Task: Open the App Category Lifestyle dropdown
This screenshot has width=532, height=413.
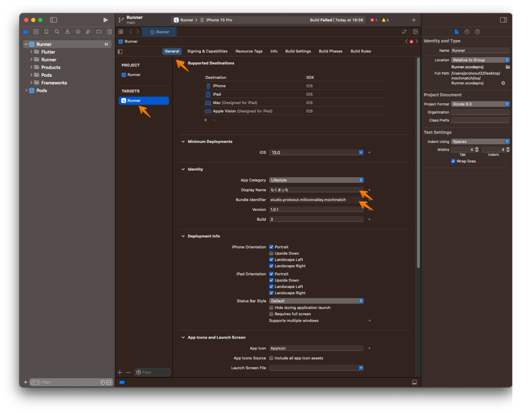Action: (317, 180)
